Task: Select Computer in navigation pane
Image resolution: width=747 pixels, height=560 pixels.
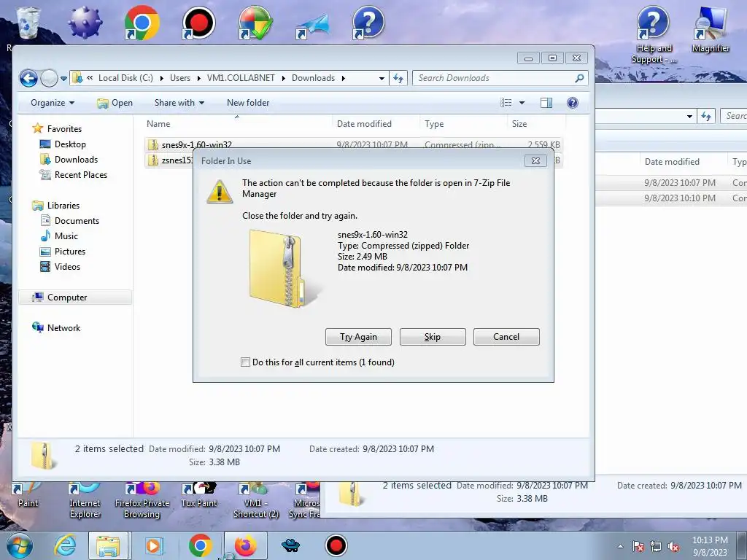Action: [66, 297]
